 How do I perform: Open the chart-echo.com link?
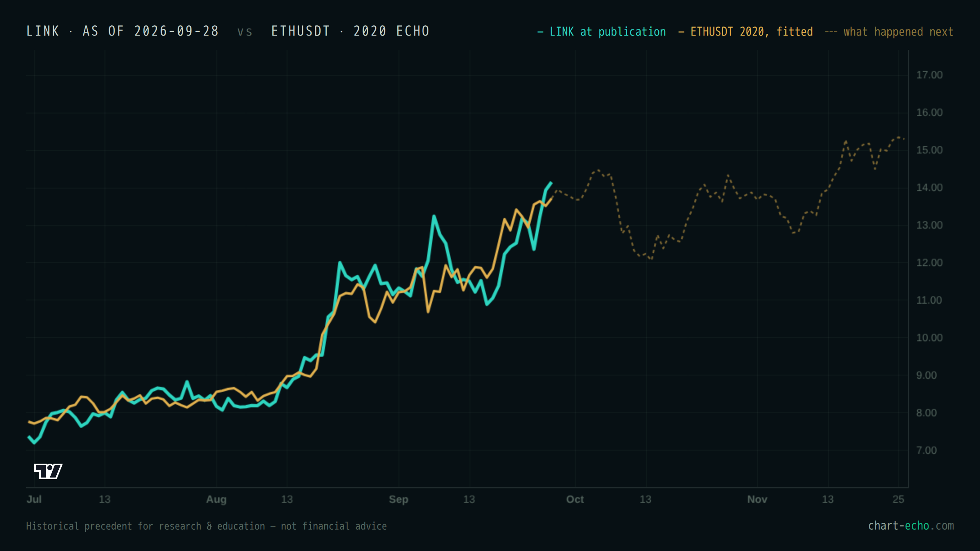[911, 526]
